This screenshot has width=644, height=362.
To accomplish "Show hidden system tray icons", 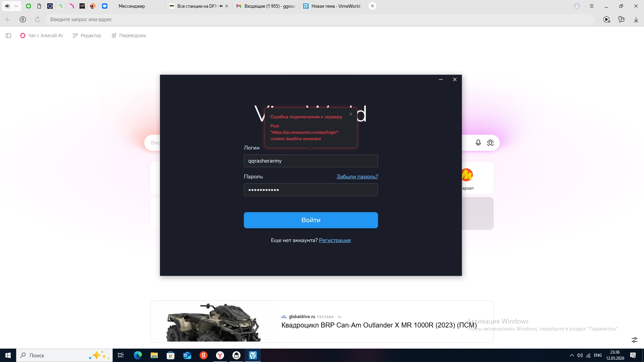I will point(572,355).
